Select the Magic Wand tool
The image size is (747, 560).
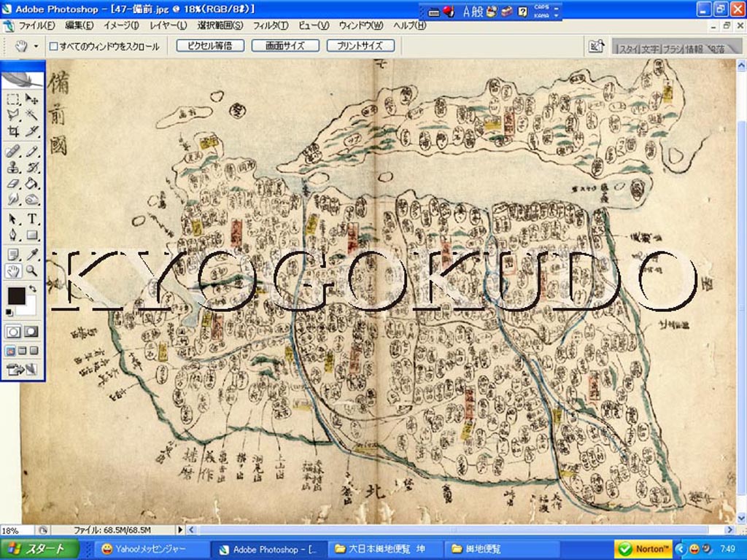[x=32, y=115]
